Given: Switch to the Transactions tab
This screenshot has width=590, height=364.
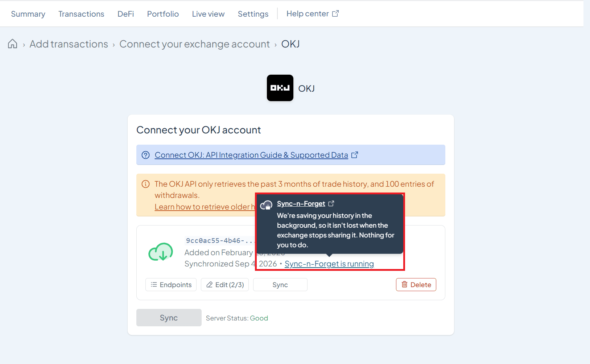Looking at the screenshot, I should click(x=81, y=14).
